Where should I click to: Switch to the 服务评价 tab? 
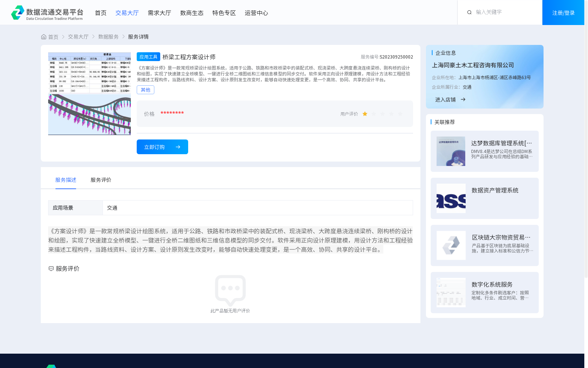pyautogui.click(x=101, y=180)
